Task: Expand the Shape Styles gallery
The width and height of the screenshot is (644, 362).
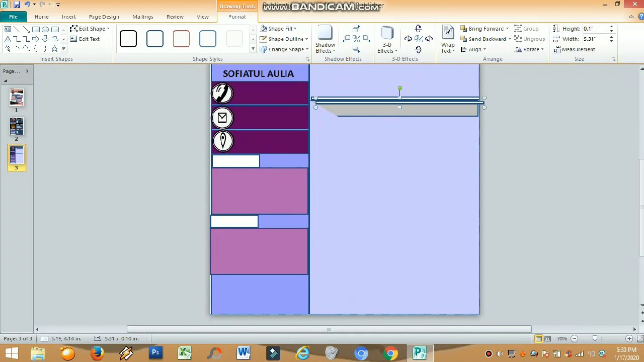Action: click(x=253, y=49)
